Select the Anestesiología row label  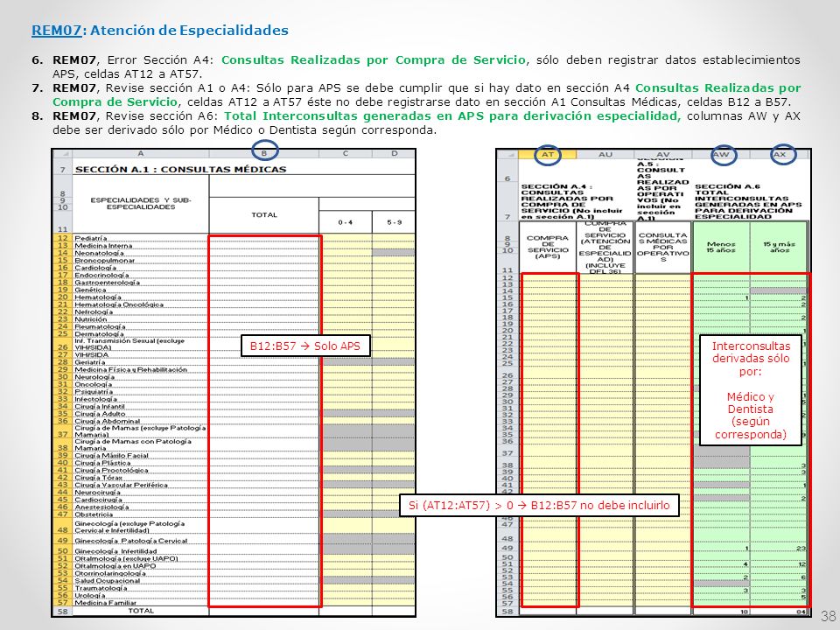tap(101, 507)
